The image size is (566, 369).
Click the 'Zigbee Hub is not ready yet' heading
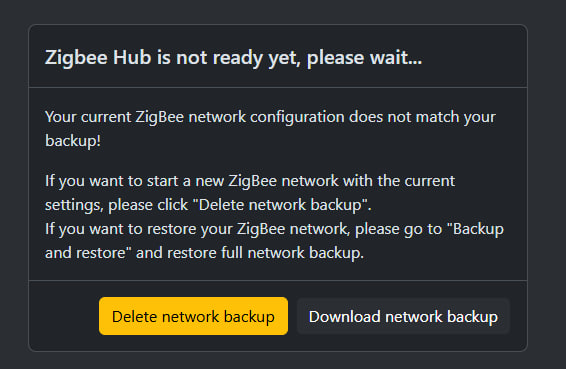(233, 57)
